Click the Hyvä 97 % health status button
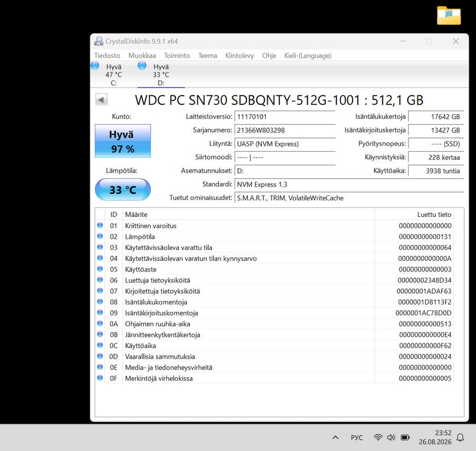Viewport: 476px width, 451px height. click(x=122, y=141)
